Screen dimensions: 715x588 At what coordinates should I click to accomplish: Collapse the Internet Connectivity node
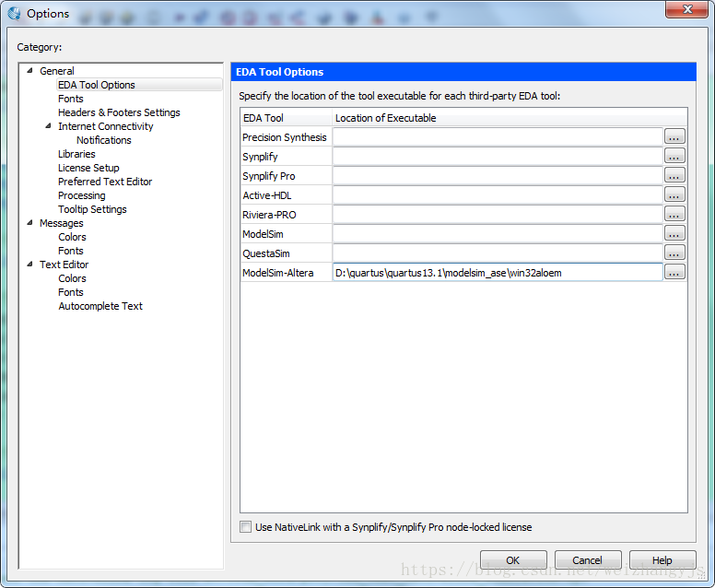coord(48,125)
